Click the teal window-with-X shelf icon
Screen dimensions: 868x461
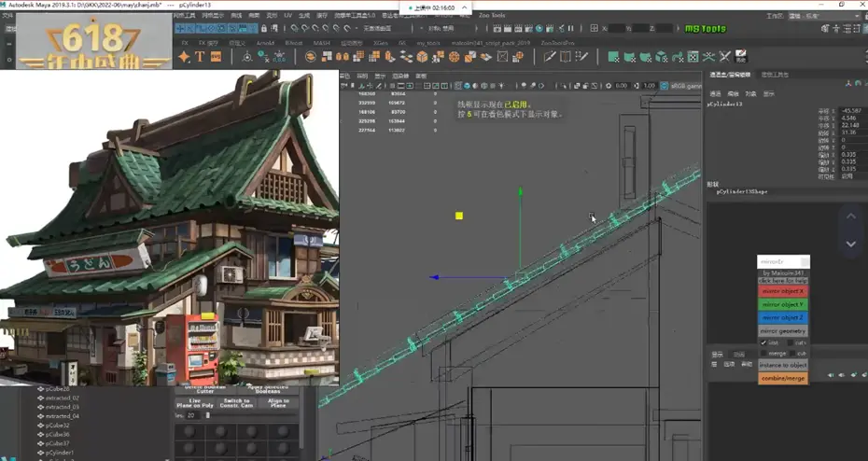tap(693, 56)
